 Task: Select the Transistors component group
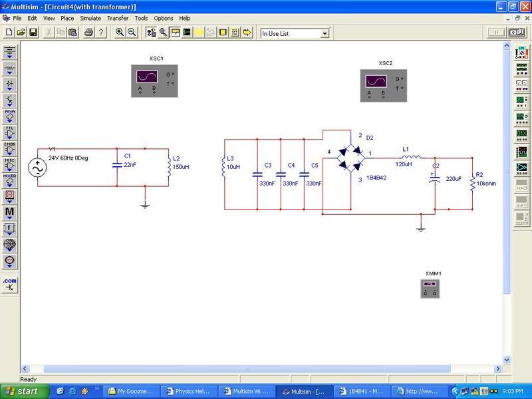pos(9,100)
